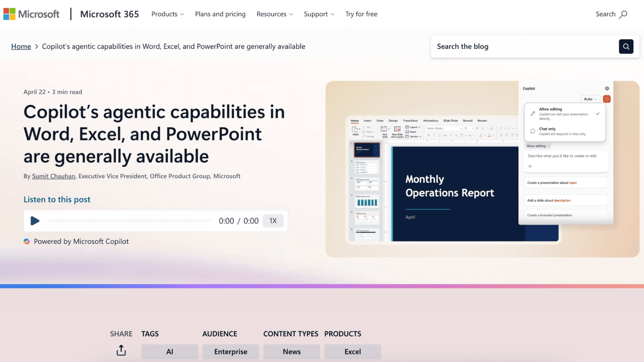Select the AI tag
This screenshot has width=644, height=362.
[170, 352]
